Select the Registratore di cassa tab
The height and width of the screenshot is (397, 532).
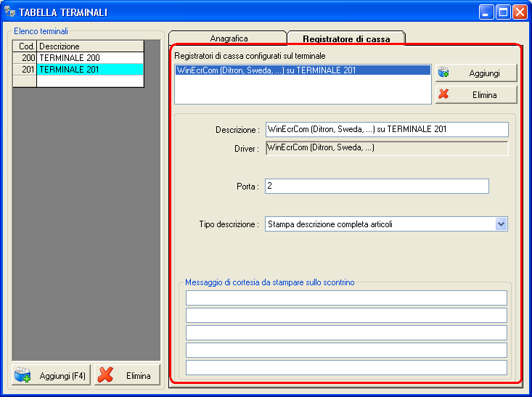pyautogui.click(x=346, y=38)
